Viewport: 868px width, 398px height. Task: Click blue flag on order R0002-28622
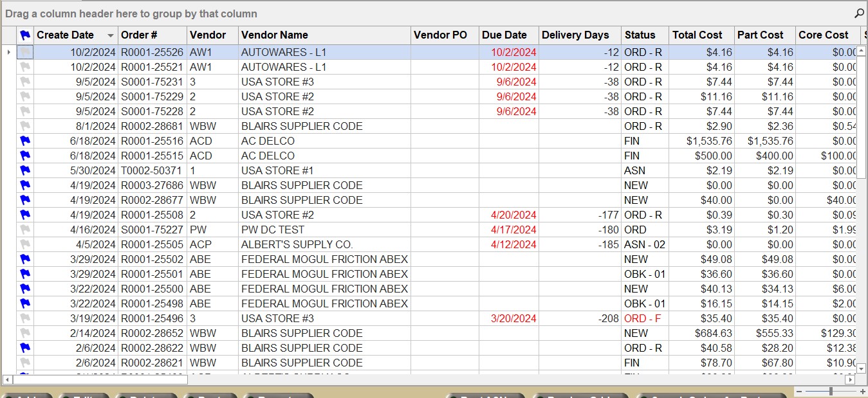click(x=25, y=348)
